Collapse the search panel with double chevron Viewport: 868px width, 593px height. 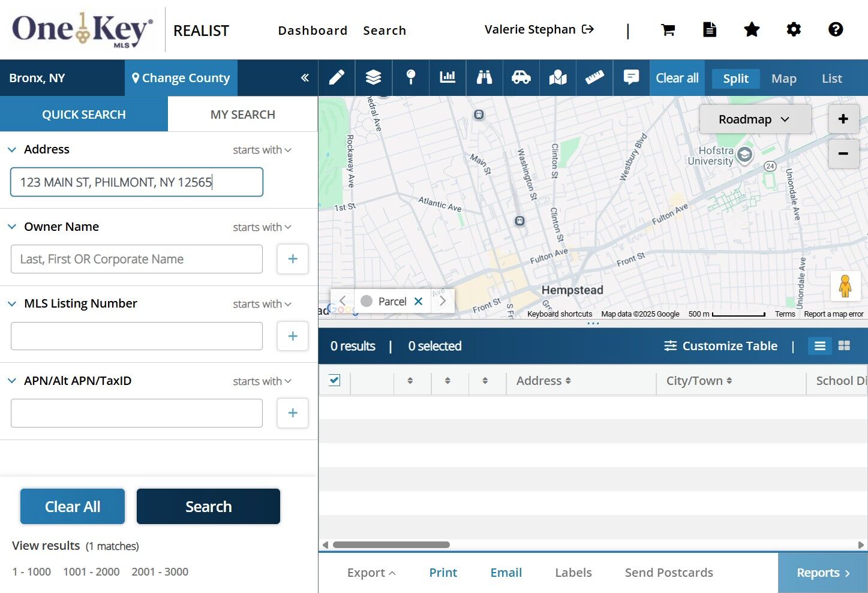coord(305,78)
